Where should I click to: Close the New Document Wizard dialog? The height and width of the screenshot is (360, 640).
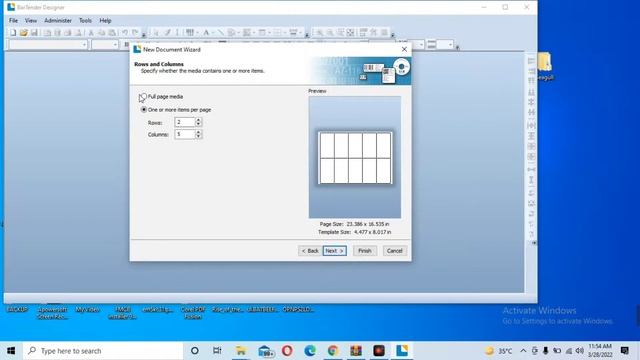(x=404, y=49)
